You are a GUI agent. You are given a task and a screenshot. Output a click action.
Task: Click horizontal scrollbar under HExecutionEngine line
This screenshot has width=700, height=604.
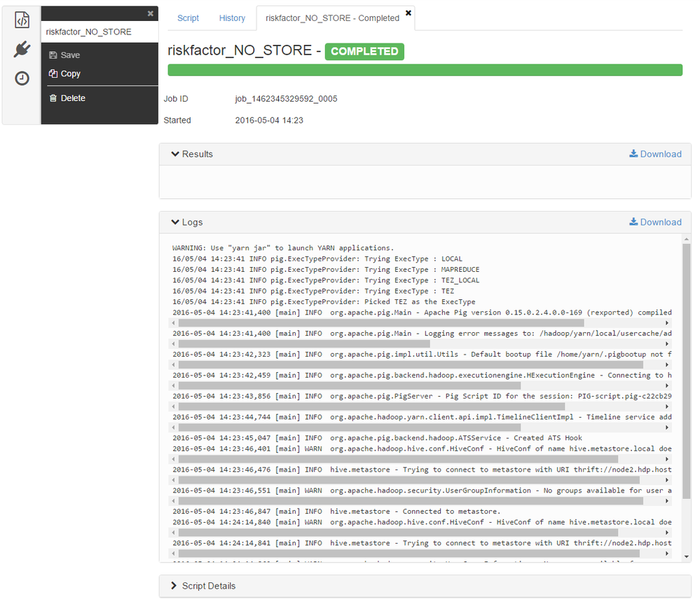tap(350, 385)
